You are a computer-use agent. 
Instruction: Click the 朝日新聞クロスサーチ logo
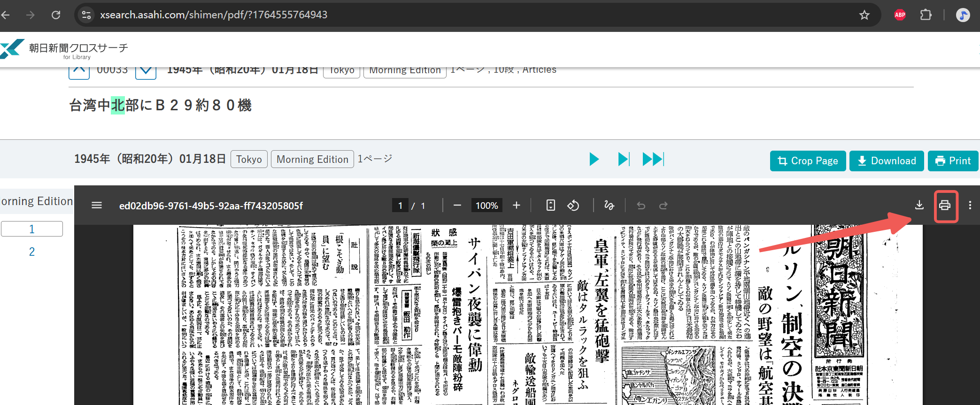pyautogui.click(x=64, y=49)
